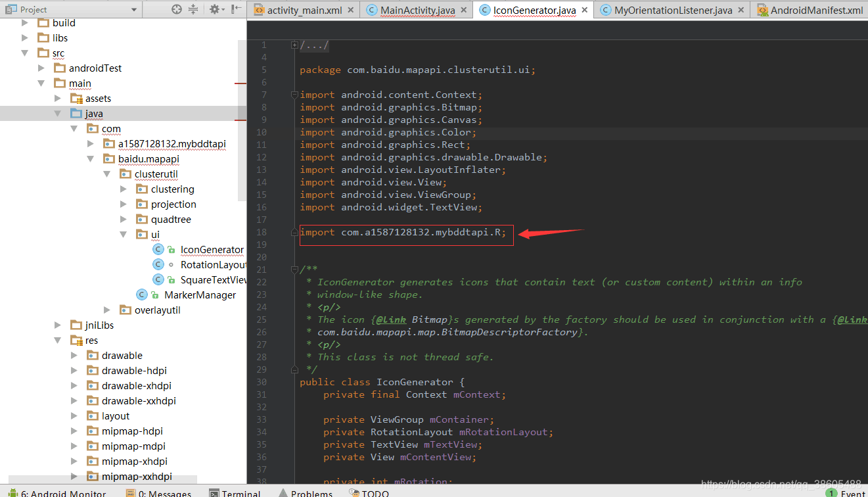Open the Problems tool window
Screen dimensions: 868x497
(x=305, y=493)
